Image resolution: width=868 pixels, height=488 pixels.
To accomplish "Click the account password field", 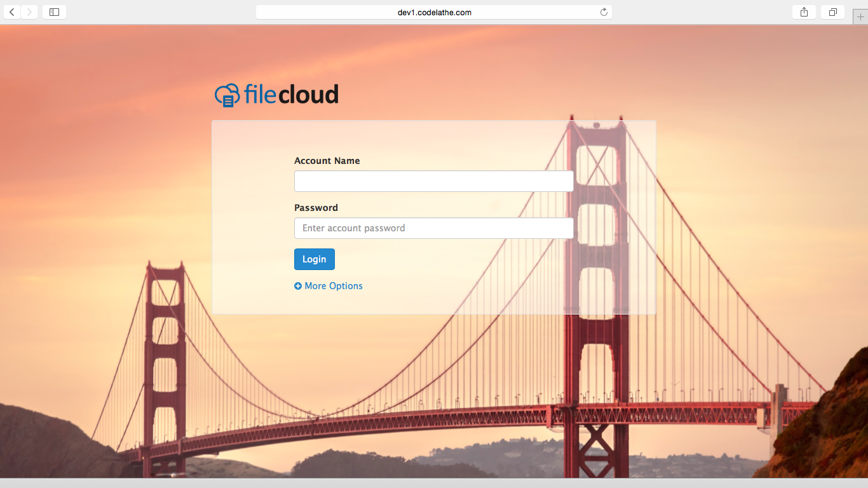I will (x=434, y=228).
